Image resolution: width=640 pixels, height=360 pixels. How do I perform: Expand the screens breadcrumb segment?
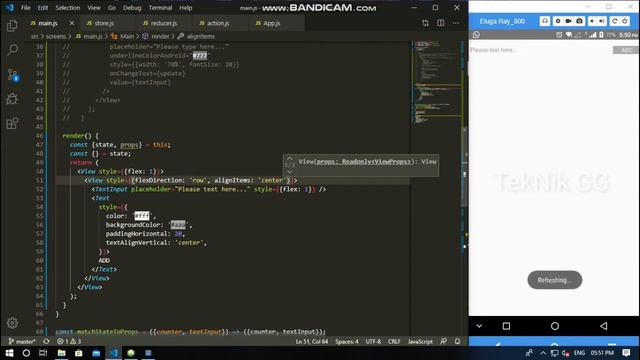point(56,36)
